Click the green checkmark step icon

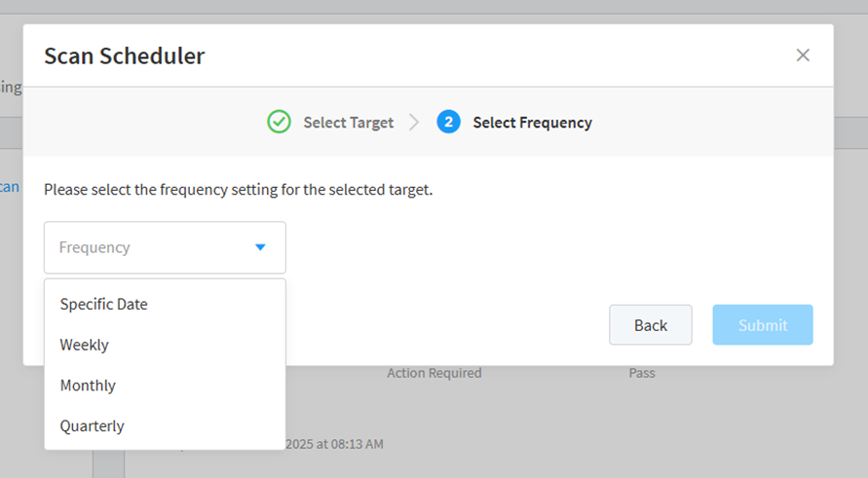(280, 122)
